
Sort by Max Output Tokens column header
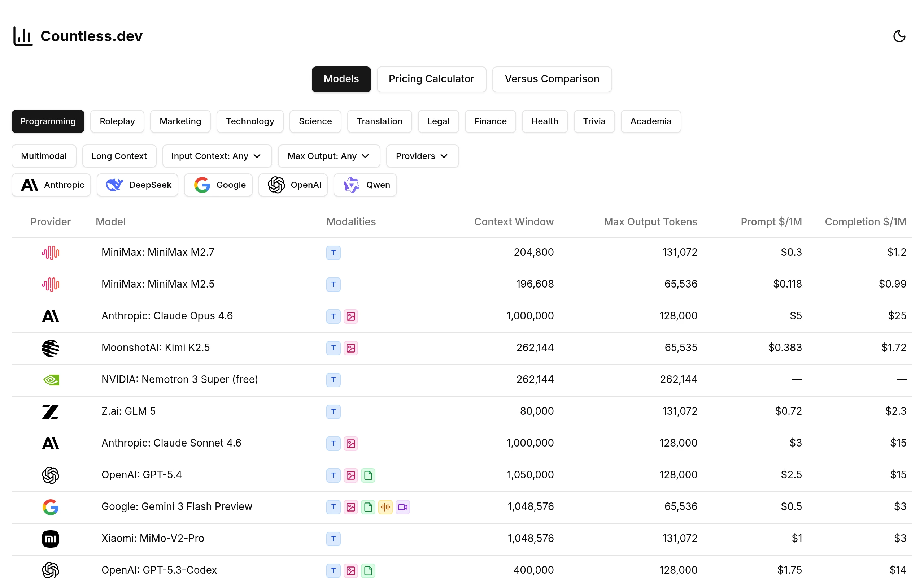(651, 222)
